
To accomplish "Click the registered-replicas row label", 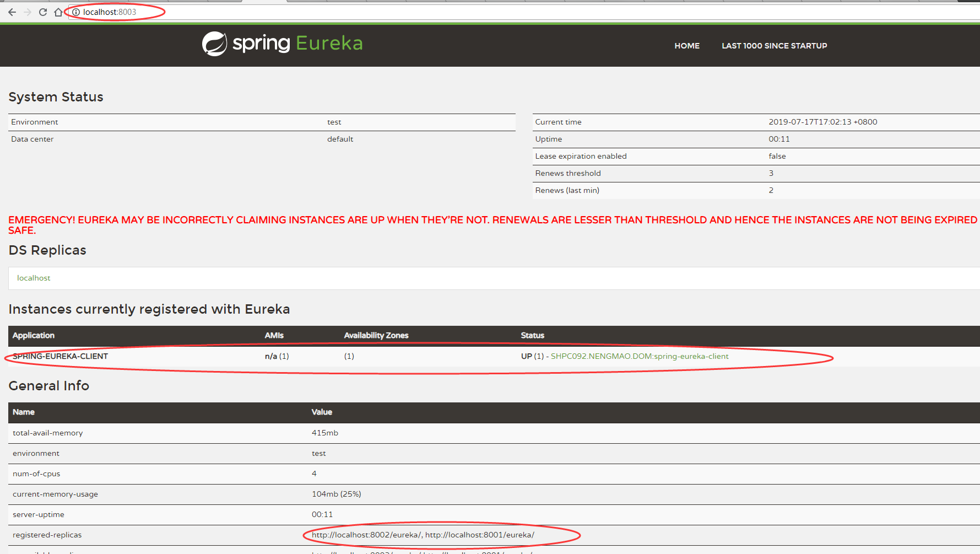I will pos(47,535).
